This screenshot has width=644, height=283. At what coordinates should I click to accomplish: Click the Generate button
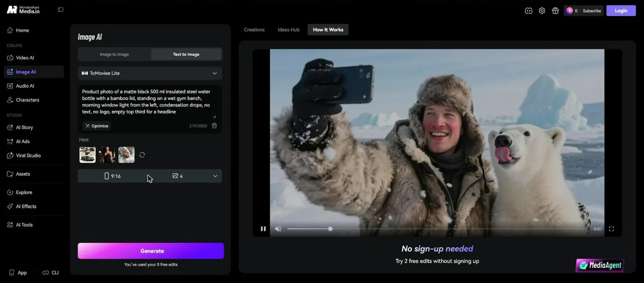tap(151, 251)
